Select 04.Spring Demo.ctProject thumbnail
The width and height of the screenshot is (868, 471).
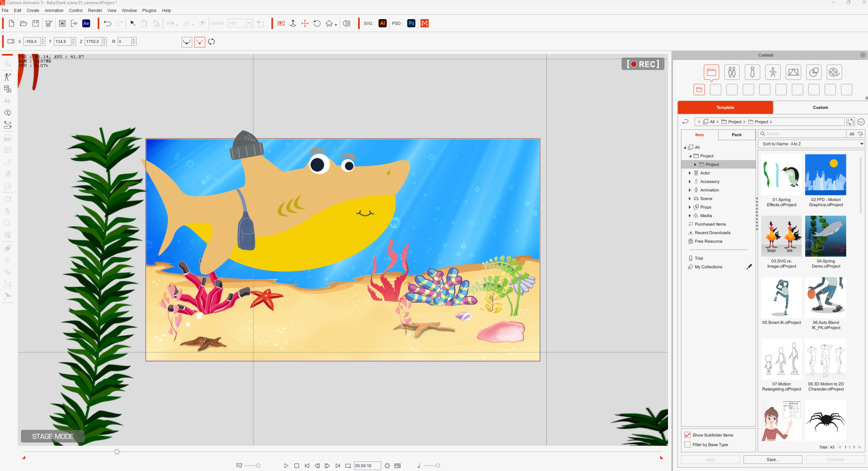pos(825,236)
